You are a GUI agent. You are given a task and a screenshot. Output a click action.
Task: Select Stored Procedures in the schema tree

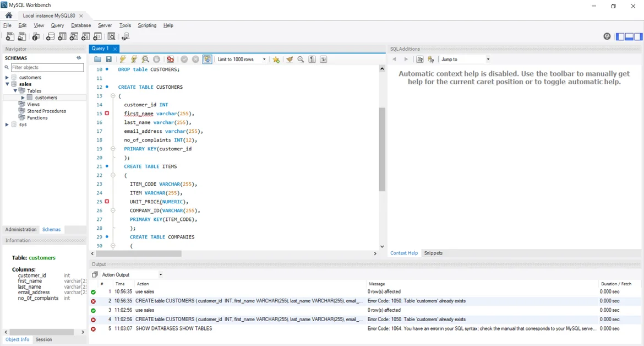(x=46, y=111)
